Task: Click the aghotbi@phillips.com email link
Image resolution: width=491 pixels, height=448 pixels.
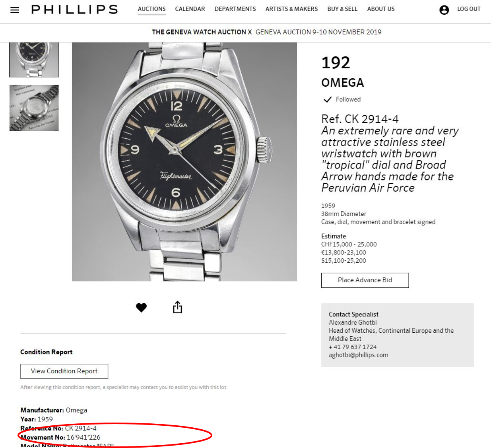Action: tap(358, 355)
